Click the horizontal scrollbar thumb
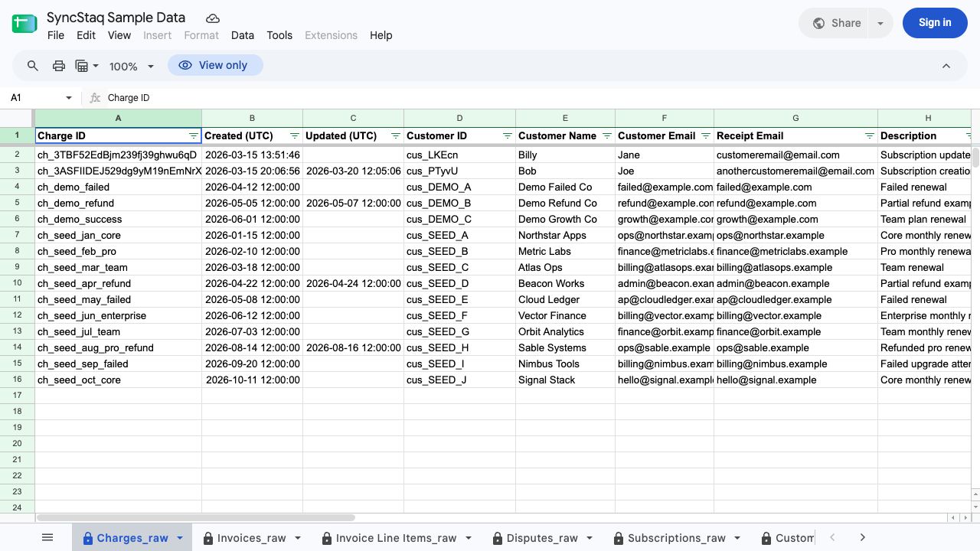980x551 pixels. pos(196,518)
